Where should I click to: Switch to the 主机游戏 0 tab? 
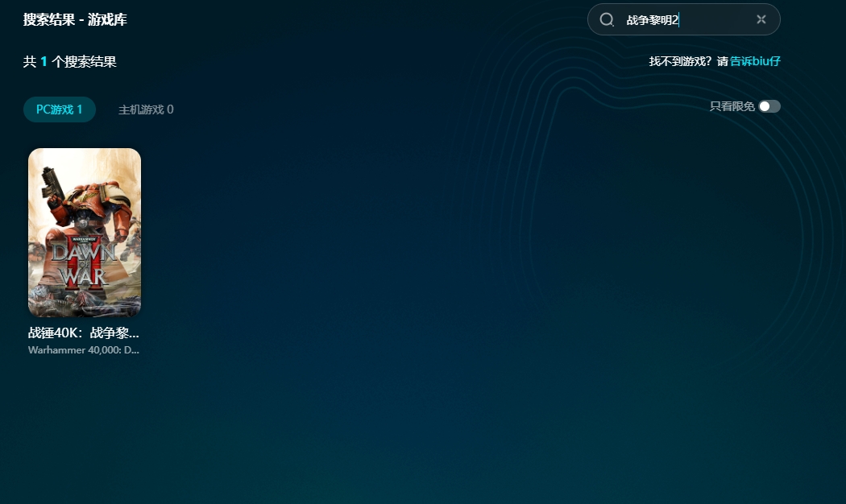[146, 109]
